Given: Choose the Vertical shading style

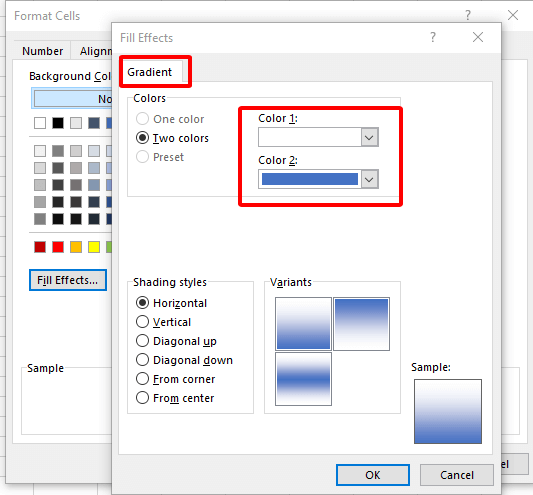Looking at the screenshot, I should click(142, 322).
